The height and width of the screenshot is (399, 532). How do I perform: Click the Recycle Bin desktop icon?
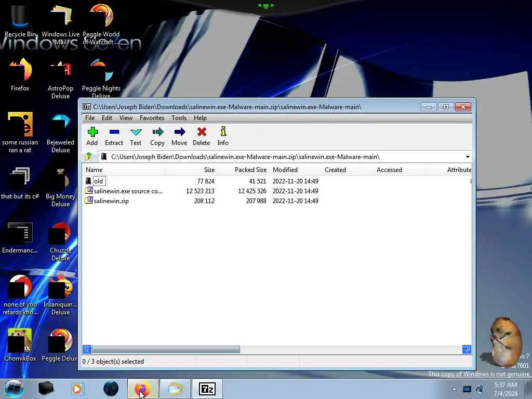pyautogui.click(x=20, y=21)
